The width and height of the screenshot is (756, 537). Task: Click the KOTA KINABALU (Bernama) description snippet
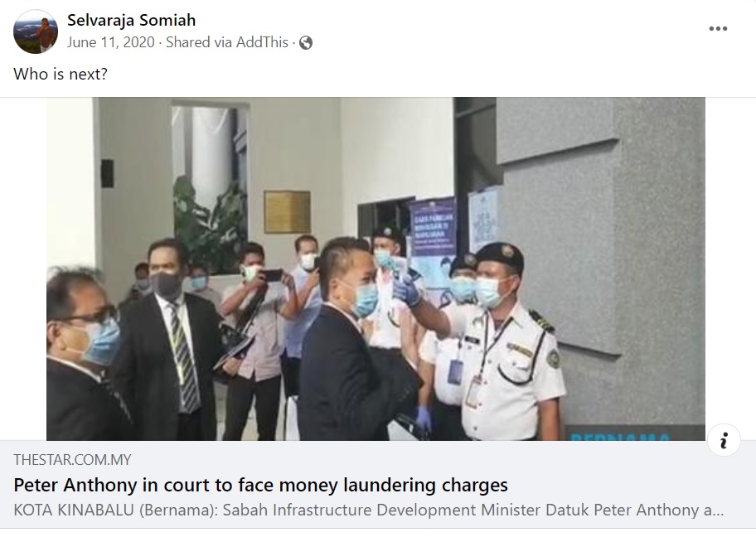(x=368, y=510)
